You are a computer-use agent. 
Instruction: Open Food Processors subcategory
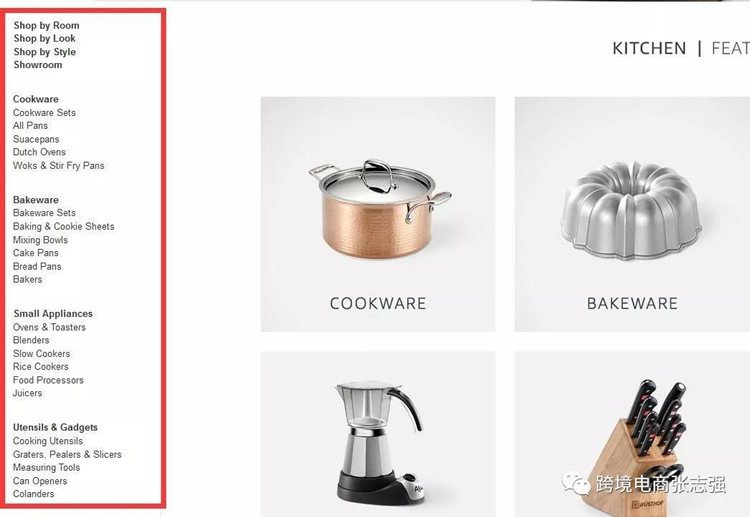[48, 380]
